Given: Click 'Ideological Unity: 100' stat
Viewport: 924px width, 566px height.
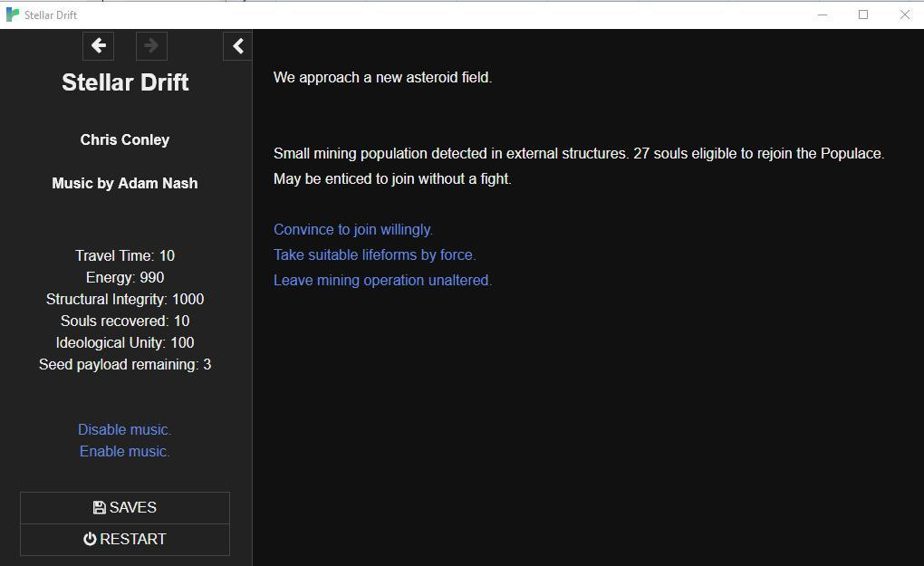Looking at the screenshot, I should pyautogui.click(x=125, y=343).
